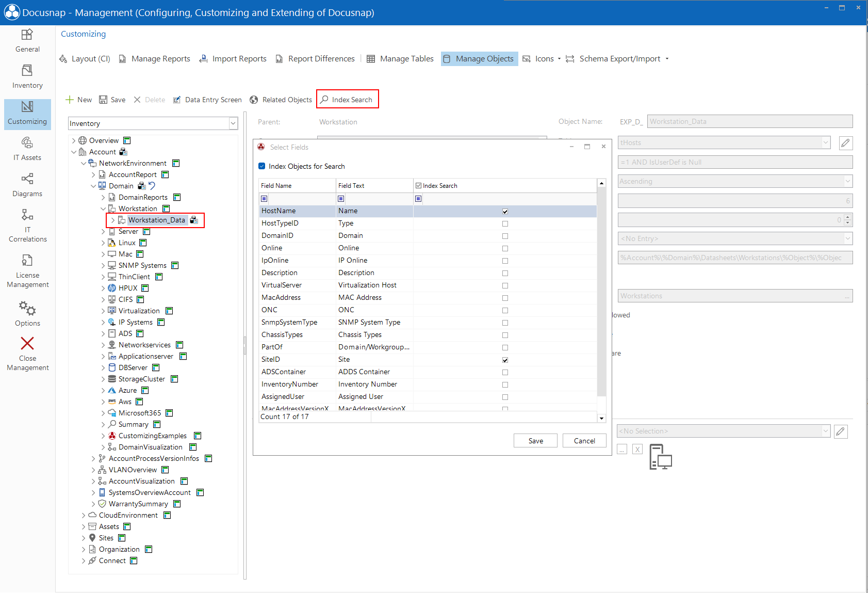Click the edit pencil next to tHosts

845,143
